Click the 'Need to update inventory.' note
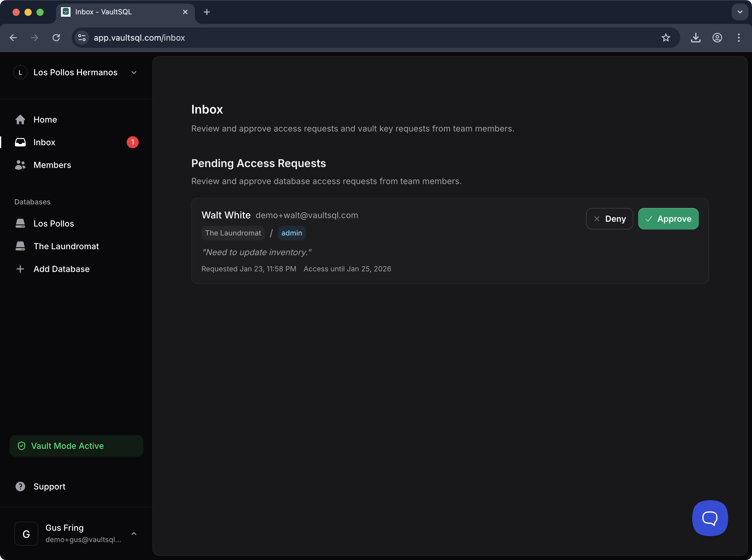This screenshot has width=752, height=560. point(256,252)
